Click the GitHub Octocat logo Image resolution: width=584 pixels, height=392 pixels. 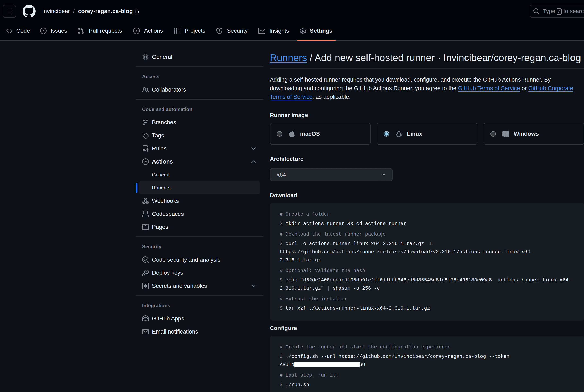[x=29, y=11]
